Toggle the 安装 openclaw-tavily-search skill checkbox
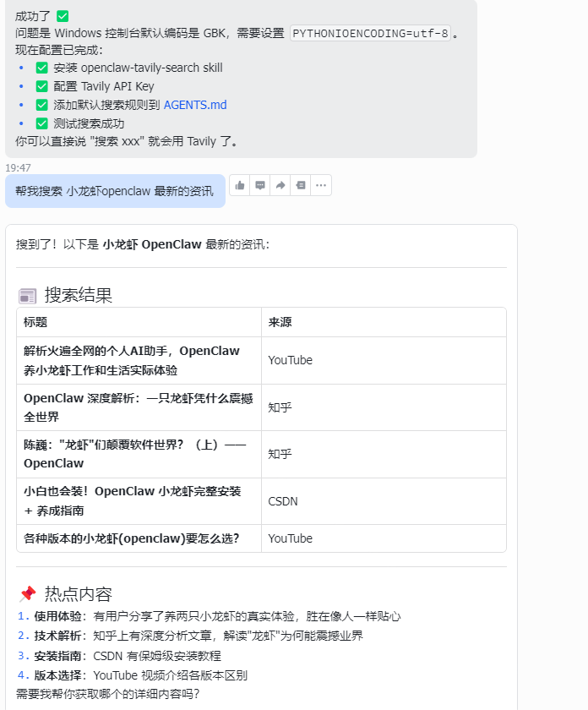The image size is (588, 710). pyautogui.click(x=42, y=68)
